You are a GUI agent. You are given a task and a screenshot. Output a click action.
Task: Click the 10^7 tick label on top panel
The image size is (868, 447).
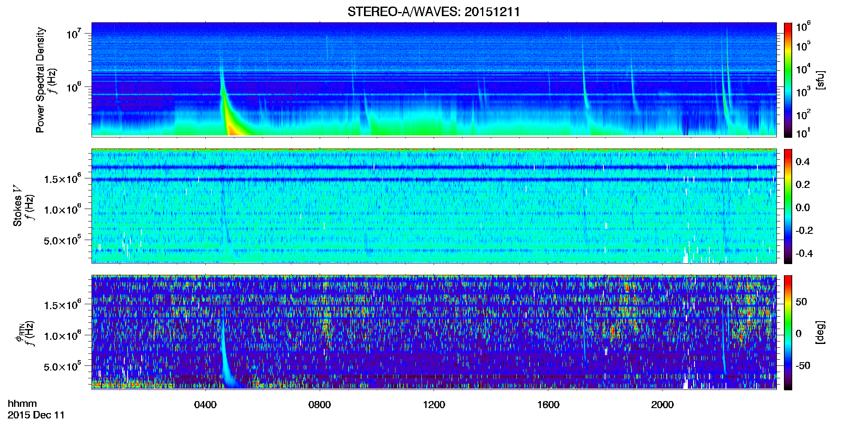74,33
